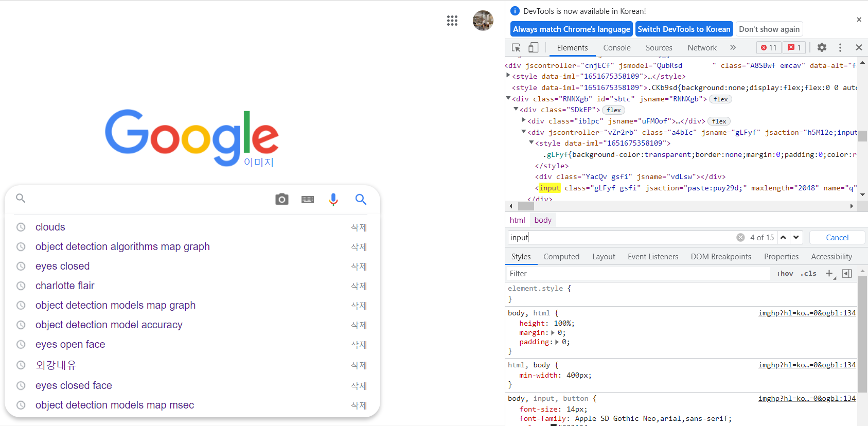
Task: Open the Google apps grid
Action: (452, 21)
